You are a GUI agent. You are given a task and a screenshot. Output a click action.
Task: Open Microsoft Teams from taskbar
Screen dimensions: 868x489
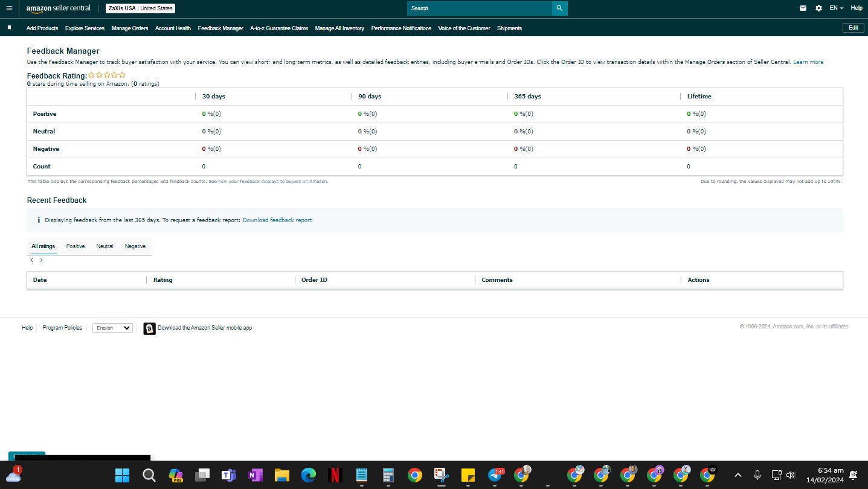[x=228, y=475]
